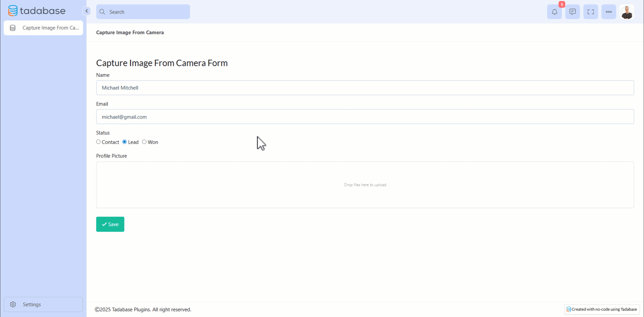
Task: Toggle fullscreen mode icon
Action: (x=590, y=12)
